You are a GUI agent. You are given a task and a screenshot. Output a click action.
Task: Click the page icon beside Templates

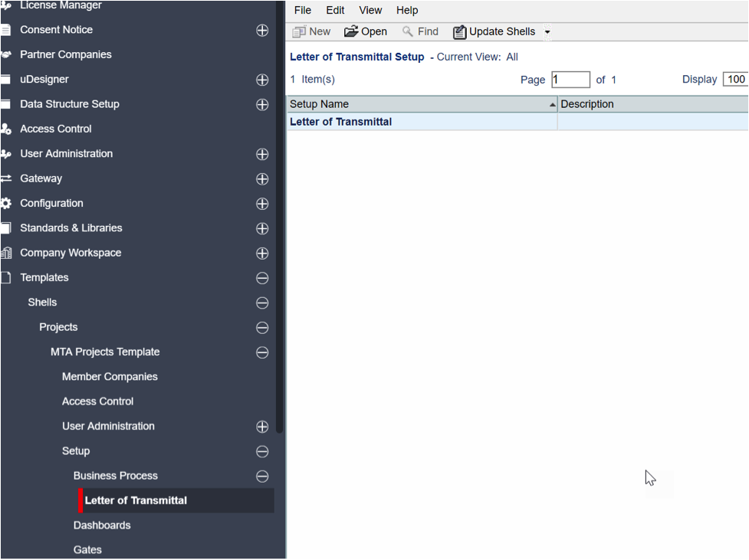(x=5, y=278)
